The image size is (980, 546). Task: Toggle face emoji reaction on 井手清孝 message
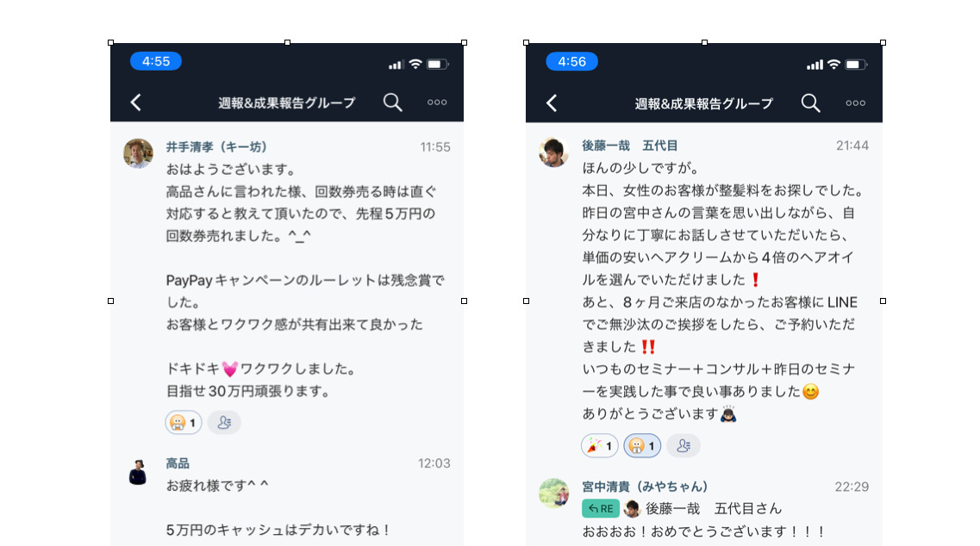(184, 423)
